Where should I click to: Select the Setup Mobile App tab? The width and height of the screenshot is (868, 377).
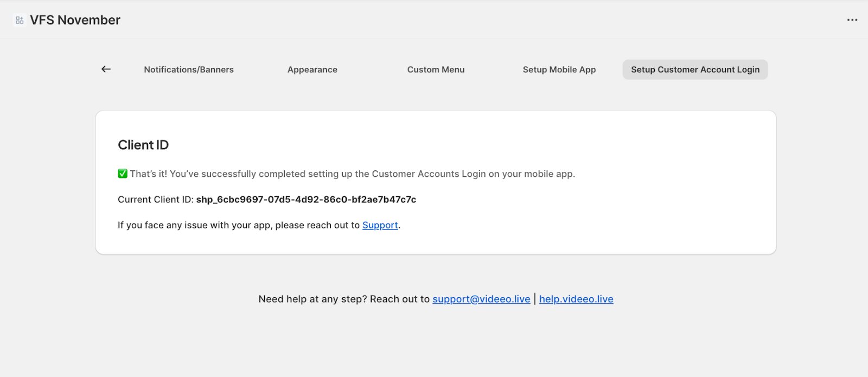(x=559, y=69)
